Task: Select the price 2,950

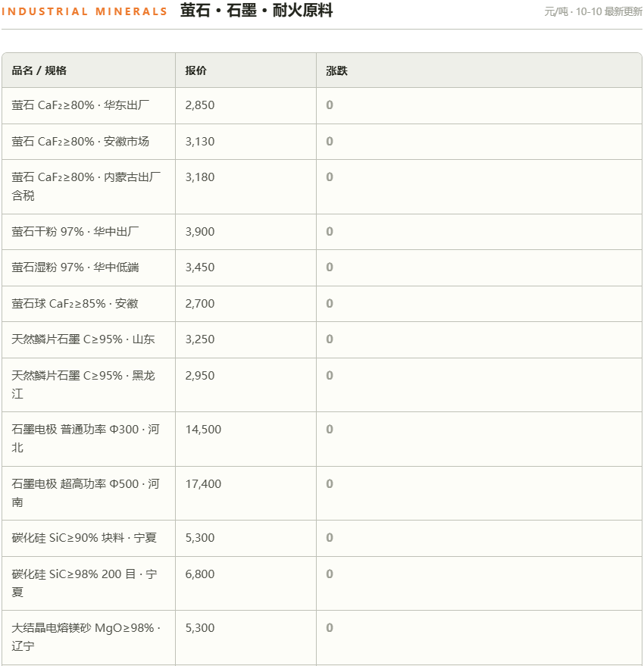Action: [x=200, y=376]
